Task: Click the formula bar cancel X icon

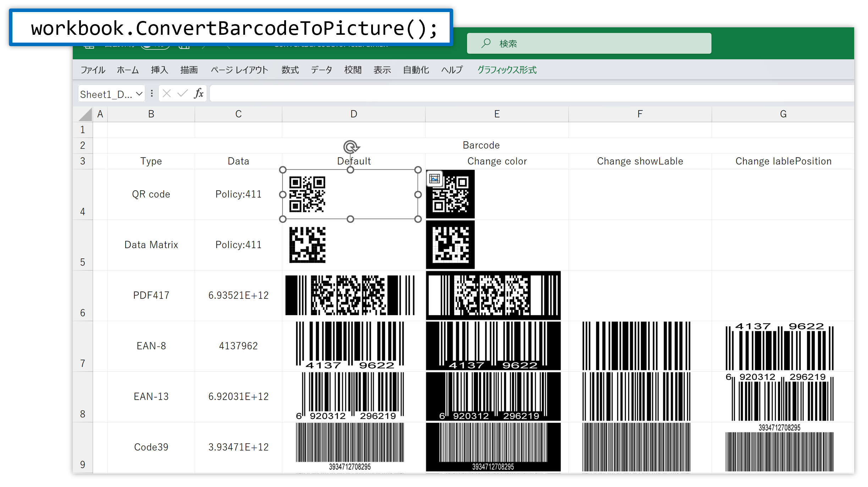Action: coord(167,94)
